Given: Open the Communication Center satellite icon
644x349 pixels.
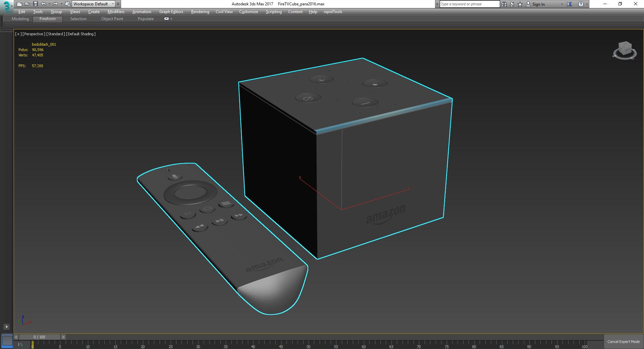Looking at the screenshot, I should coord(512,4).
